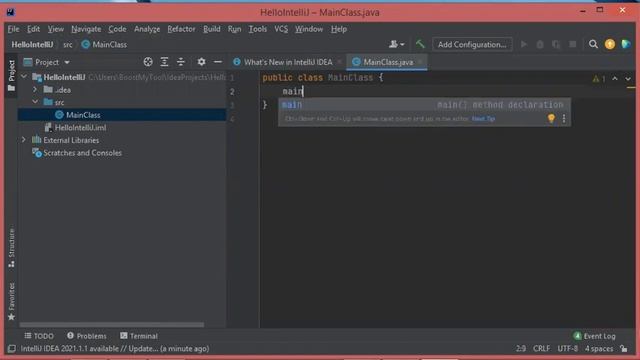Image resolution: width=640 pixels, height=360 pixels.
Task: Hide the Project tool window via minus icon
Action: point(218,62)
